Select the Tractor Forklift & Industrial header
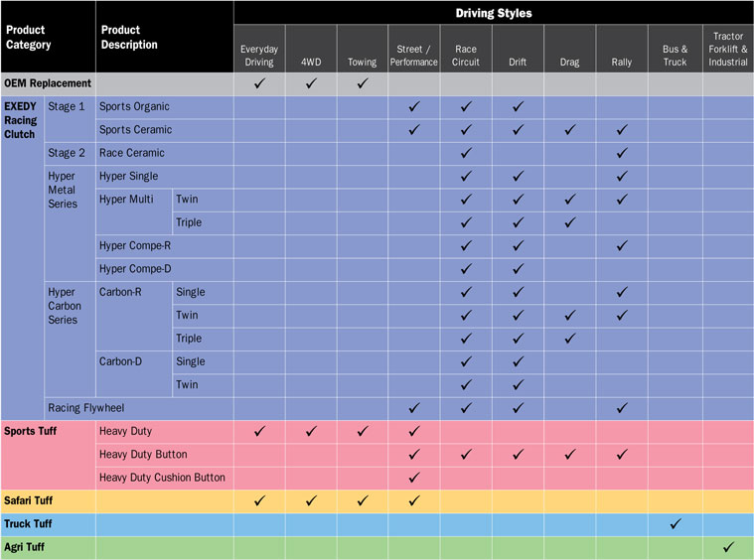The width and height of the screenshot is (754, 560). pyautogui.click(x=728, y=50)
